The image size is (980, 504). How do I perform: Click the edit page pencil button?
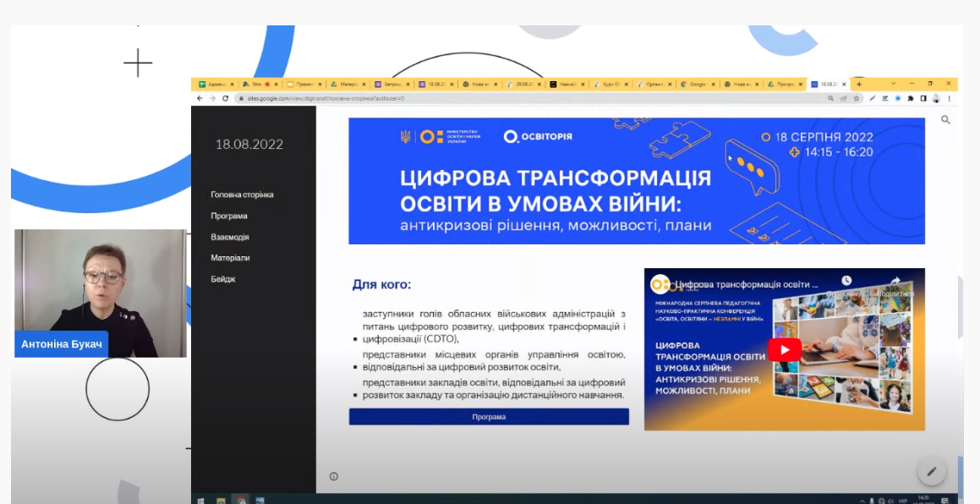pyautogui.click(x=931, y=472)
